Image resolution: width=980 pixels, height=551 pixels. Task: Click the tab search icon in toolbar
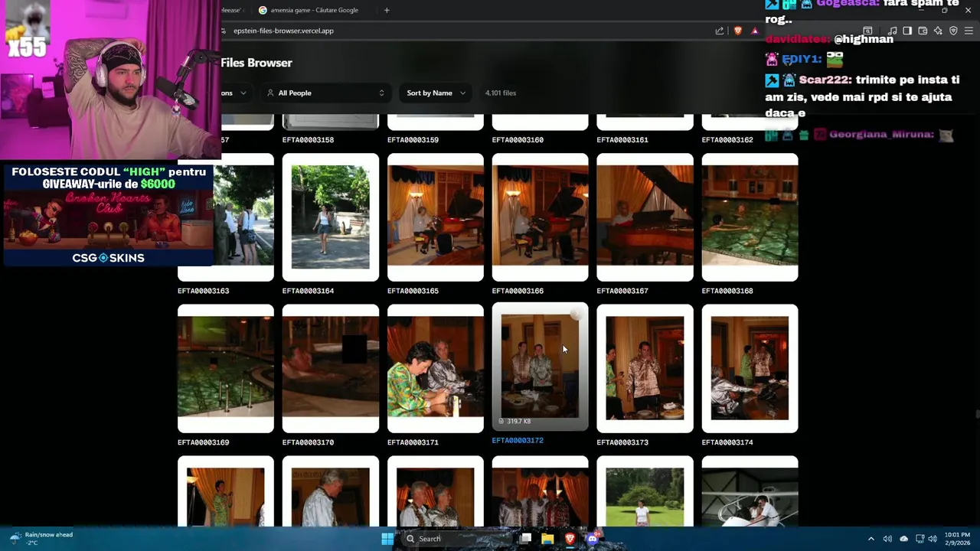coord(867,31)
